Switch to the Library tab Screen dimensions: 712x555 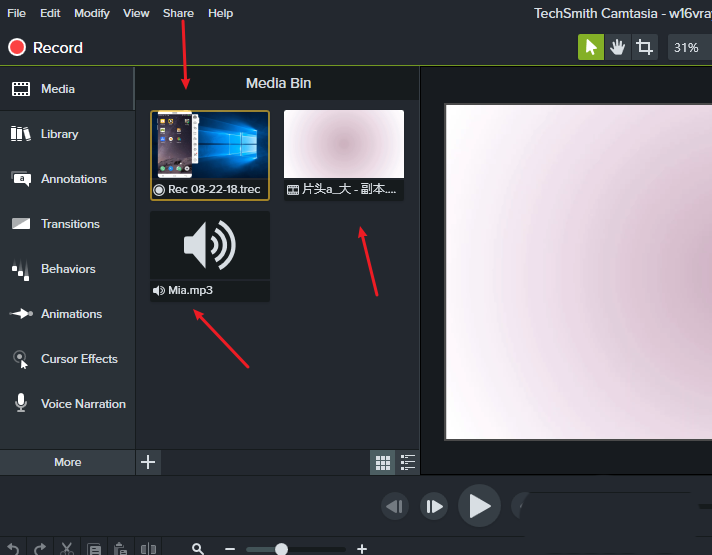point(67,134)
